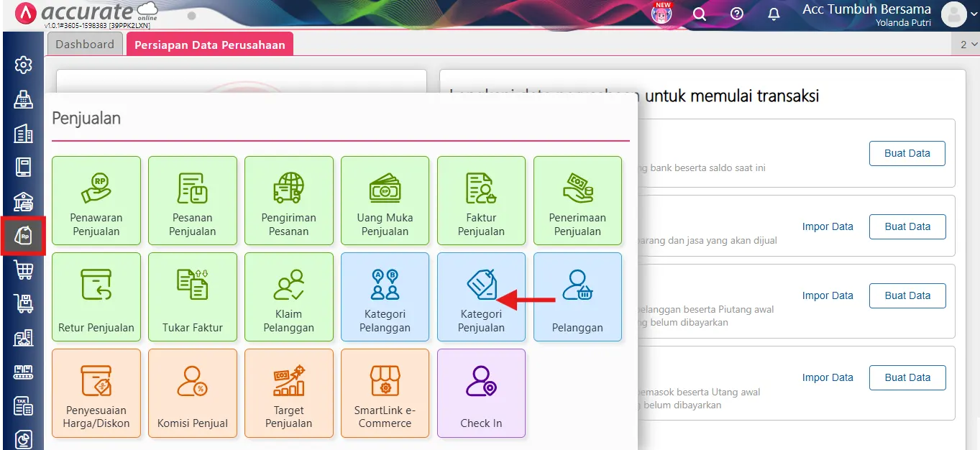Open the tax documents sidebar icon

(x=23, y=406)
